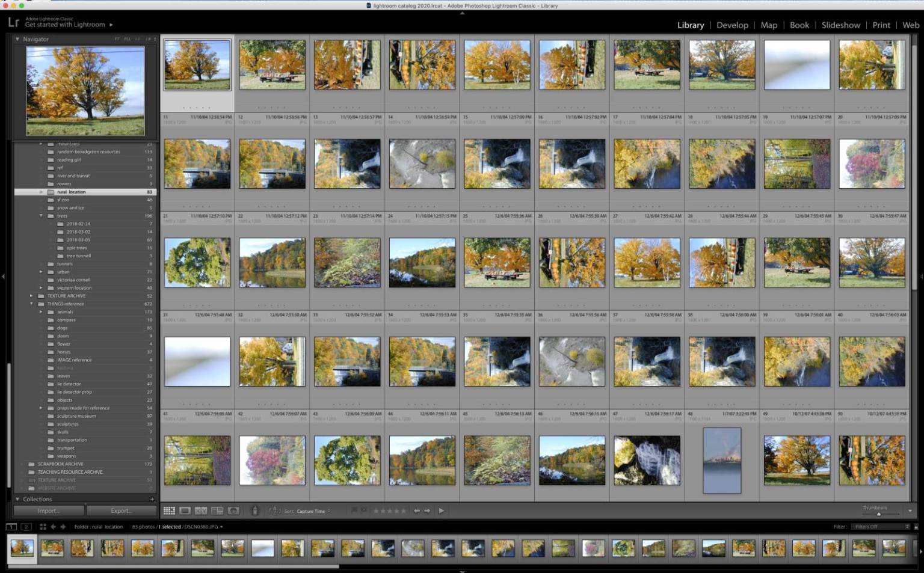Image resolution: width=924 pixels, height=573 pixels.
Task: Toggle the sort direction a-z button
Action: (x=274, y=510)
